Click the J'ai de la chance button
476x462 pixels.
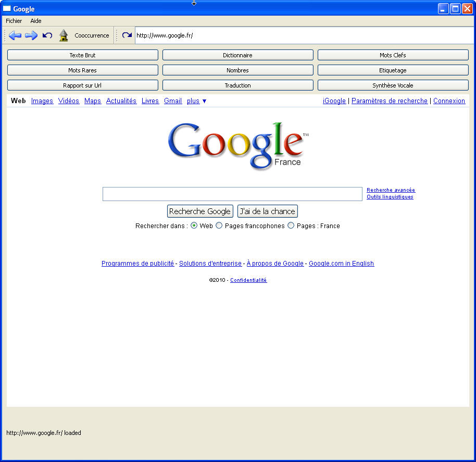[x=268, y=211]
